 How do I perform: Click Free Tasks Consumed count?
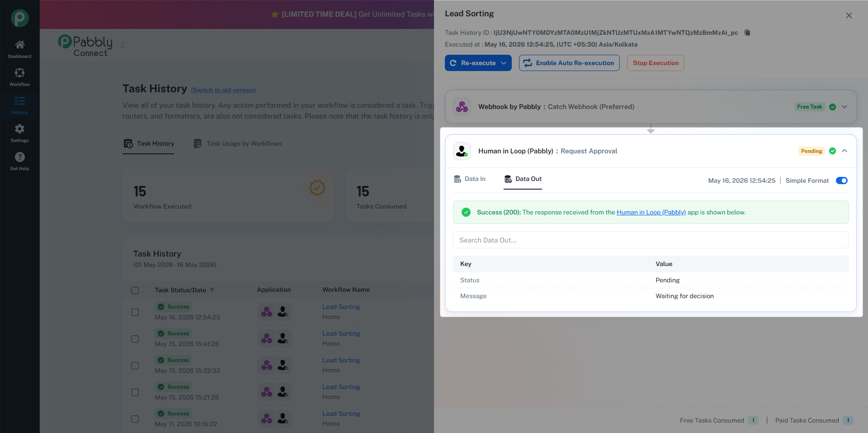pyautogui.click(x=753, y=420)
